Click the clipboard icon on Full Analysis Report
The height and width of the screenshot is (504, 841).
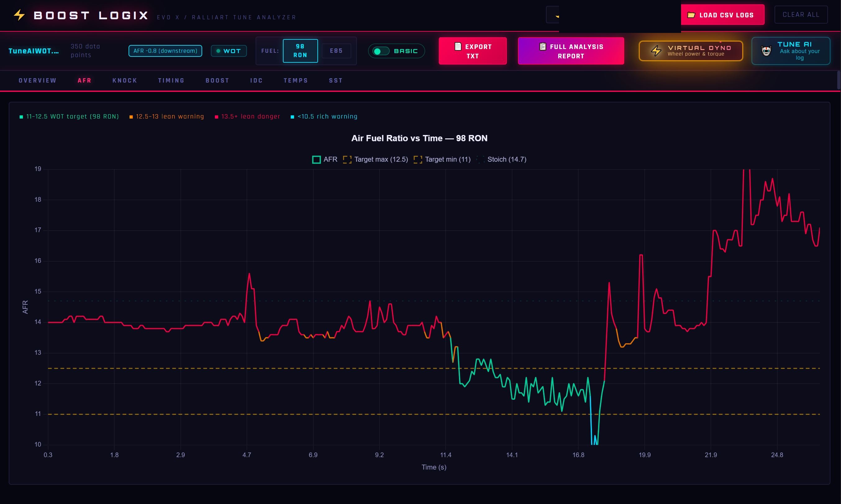pos(543,46)
